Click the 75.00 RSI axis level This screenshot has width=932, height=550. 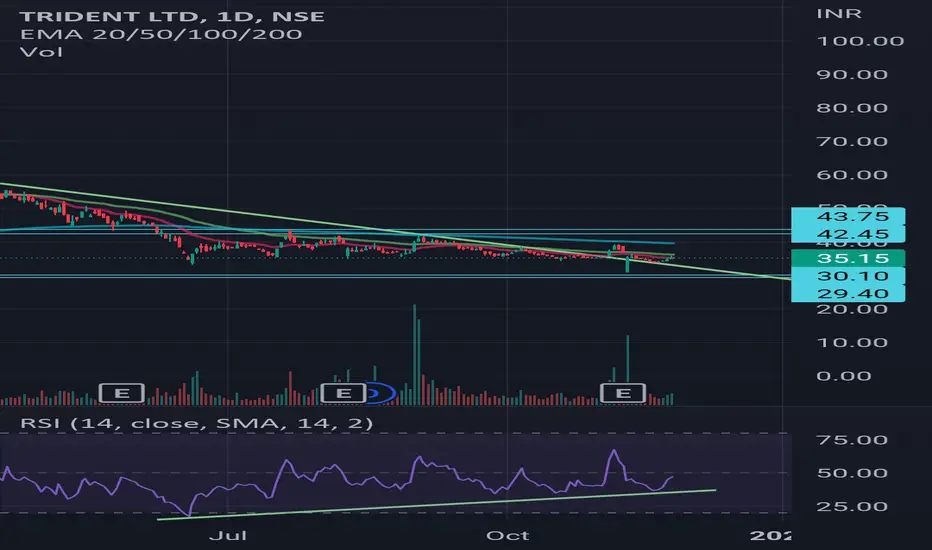[852, 440]
